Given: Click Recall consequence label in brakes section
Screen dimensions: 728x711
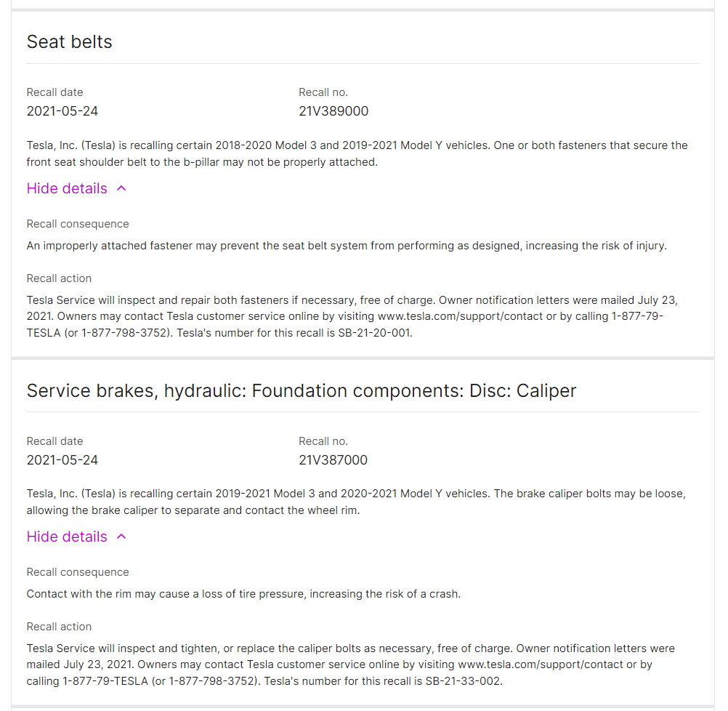Looking at the screenshot, I should pyautogui.click(x=78, y=572).
